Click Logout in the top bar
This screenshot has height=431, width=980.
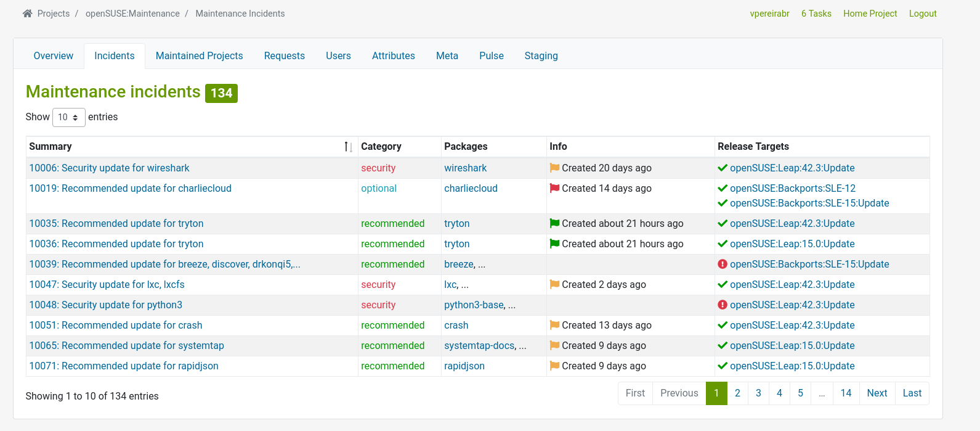922,14
